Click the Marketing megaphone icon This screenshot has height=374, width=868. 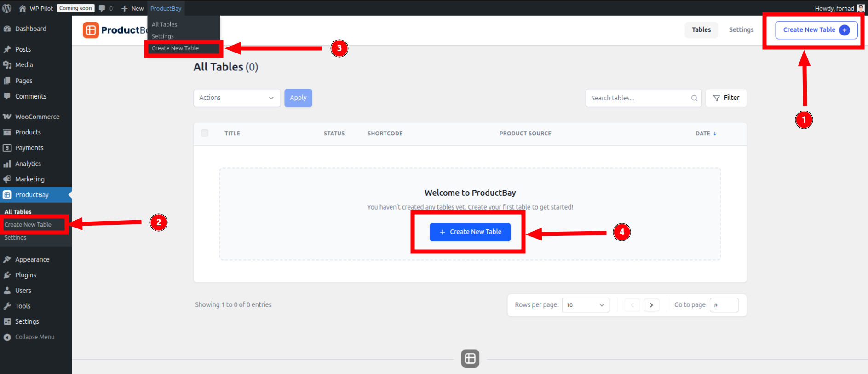click(7, 179)
